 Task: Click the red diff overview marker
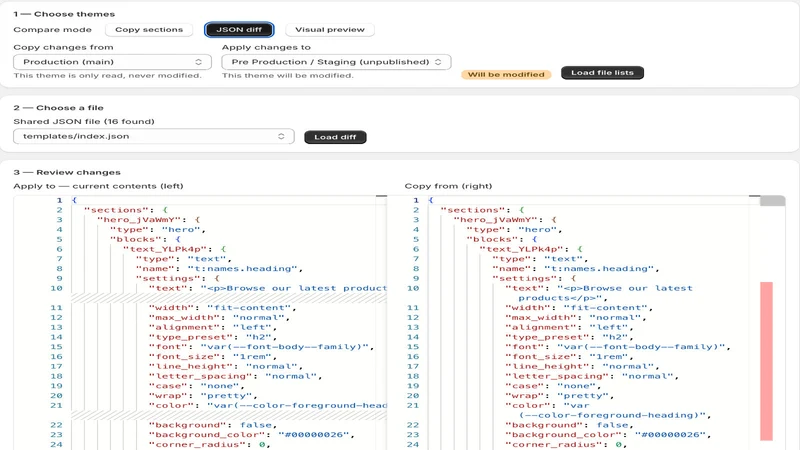tap(766, 361)
